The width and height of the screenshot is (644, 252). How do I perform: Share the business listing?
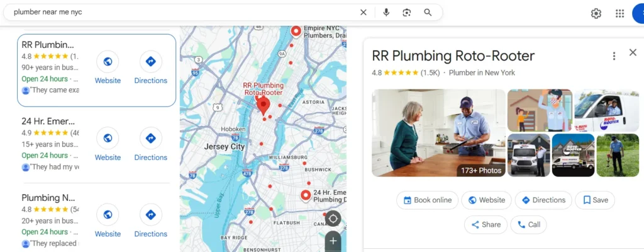pos(486,225)
